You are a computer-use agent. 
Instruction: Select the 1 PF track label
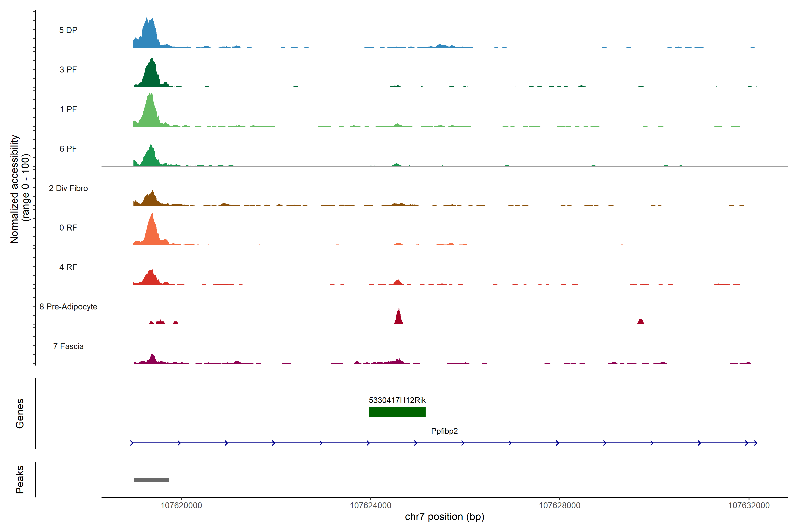(x=68, y=109)
